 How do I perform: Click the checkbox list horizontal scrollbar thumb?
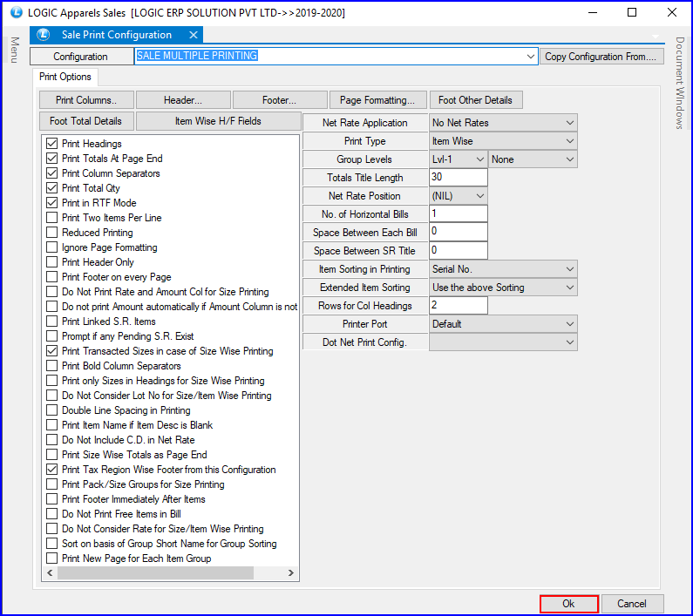tap(155, 573)
